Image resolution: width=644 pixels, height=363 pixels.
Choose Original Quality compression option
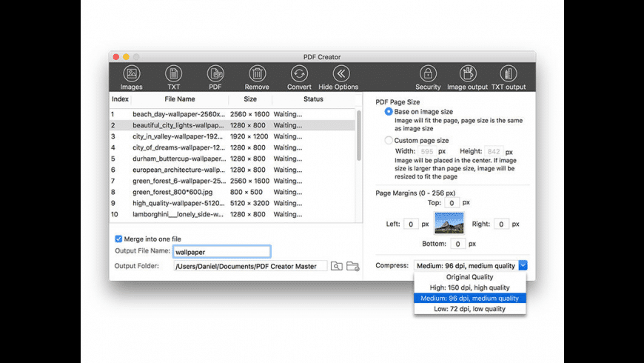[470, 277]
